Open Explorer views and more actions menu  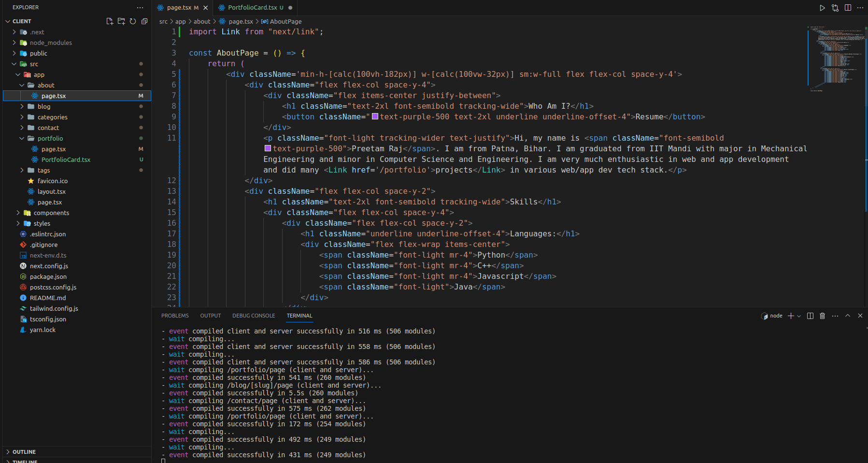point(140,7)
